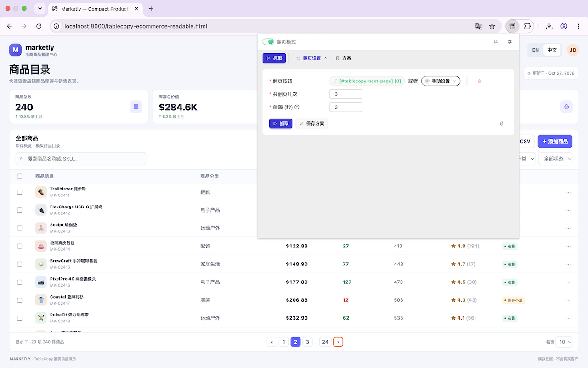Image resolution: width=588 pixels, height=368 pixels.
Task: Open the feedback book icon in popup header
Action: 496,42
